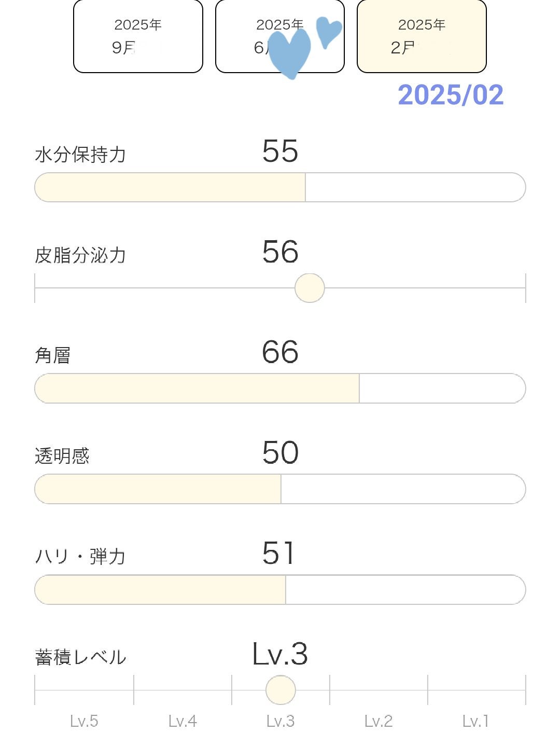Tap the small blue heart sticker

coord(328,31)
